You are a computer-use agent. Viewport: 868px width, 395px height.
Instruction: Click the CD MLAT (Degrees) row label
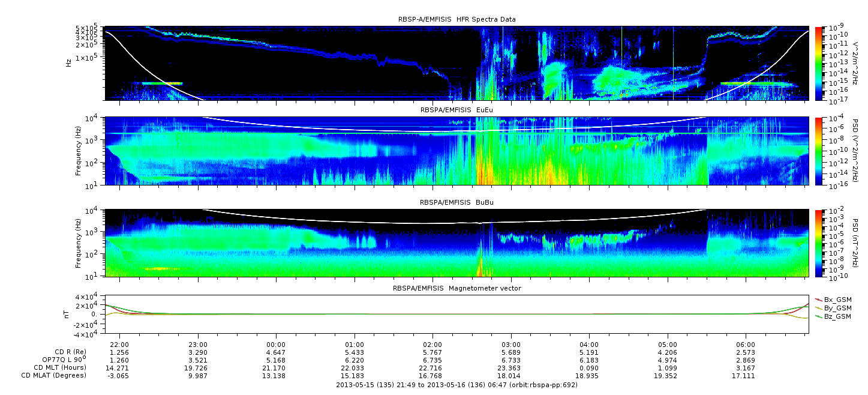(x=55, y=376)
